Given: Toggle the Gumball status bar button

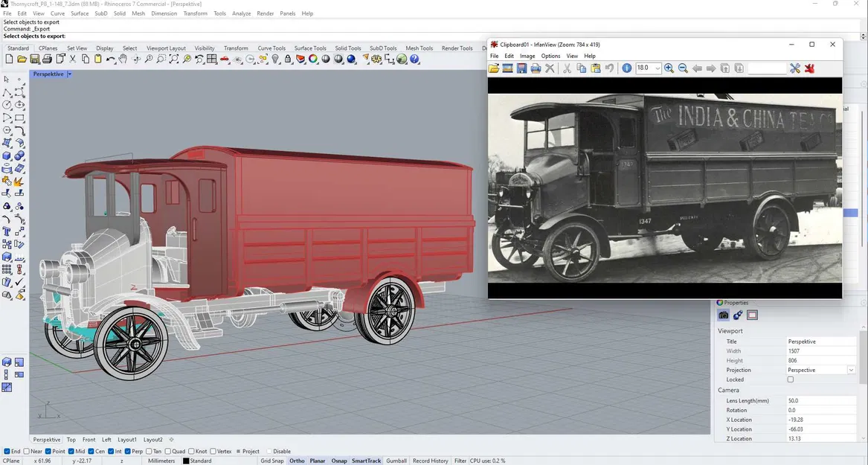Looking at the screenshot, I should click(396, 461).
